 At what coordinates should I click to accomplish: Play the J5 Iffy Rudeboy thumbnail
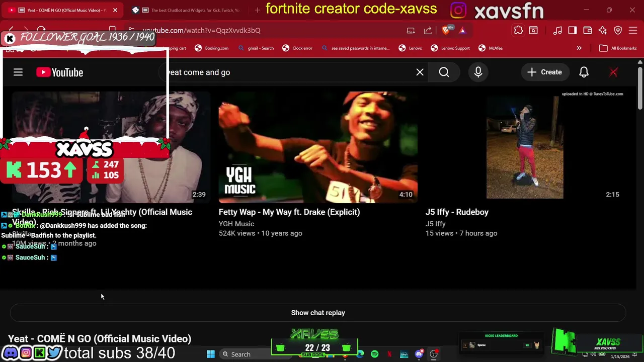525,147
